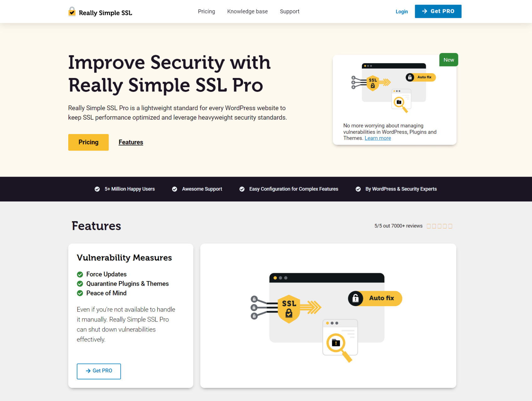Screen dimensions: 532x401
Task: Click the arrow icon inside Get PRO button
Action: point(425,11)
